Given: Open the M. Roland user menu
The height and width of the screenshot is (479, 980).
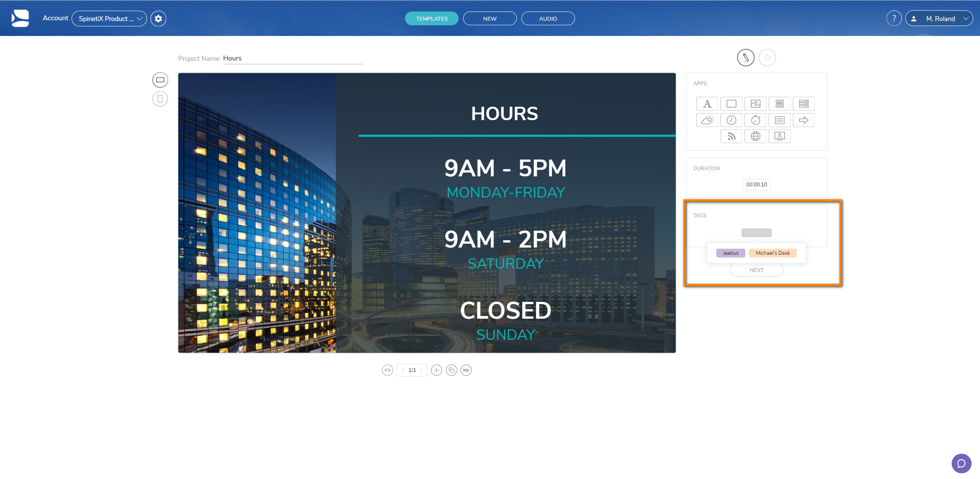Looking at the screenshot, I should [939, 18].
